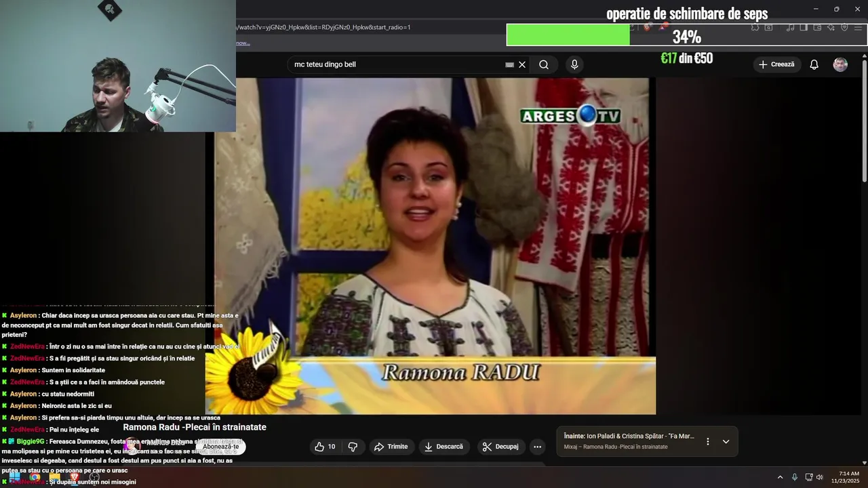Screen dimensions: 868x488
Task: Open YouTube notifications bell
Action: [814, 64]
